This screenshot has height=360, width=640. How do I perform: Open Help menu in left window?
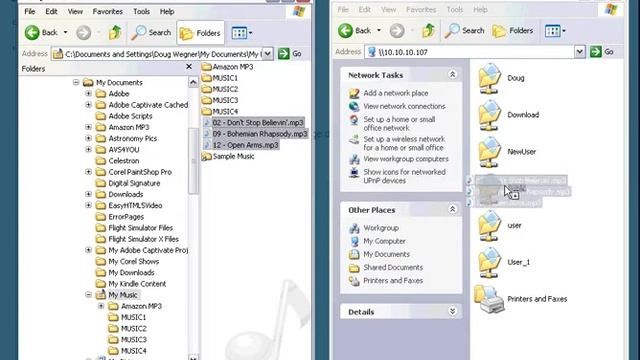pos(167,11)
